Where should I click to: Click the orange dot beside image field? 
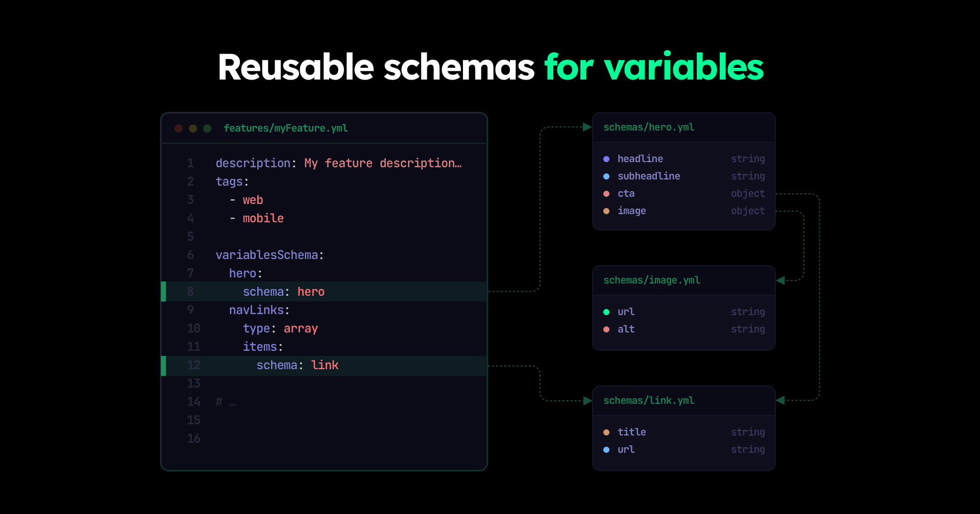(x=606, y=211)
